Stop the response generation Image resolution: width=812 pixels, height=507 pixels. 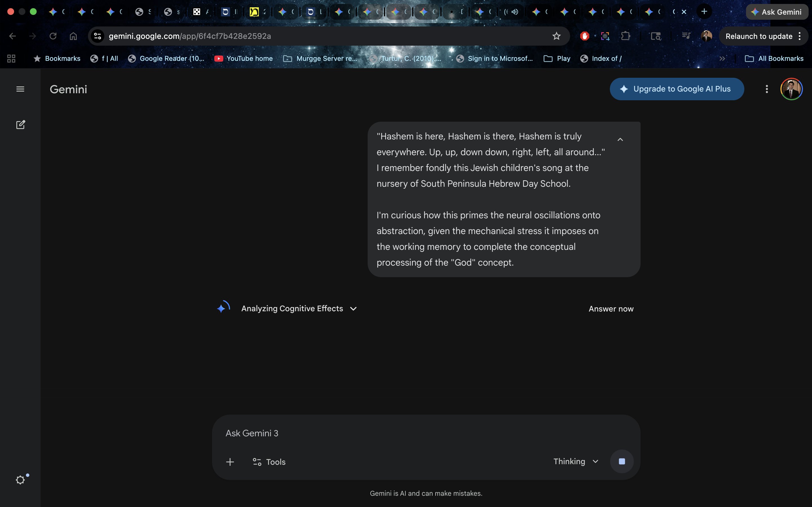(x=621, y=461)
